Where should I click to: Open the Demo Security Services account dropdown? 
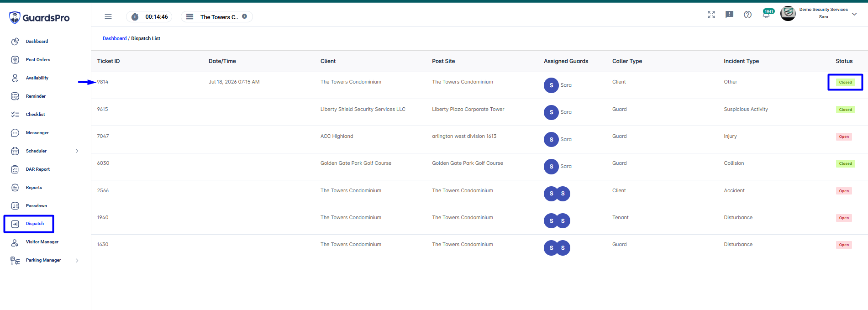[854, 14]
